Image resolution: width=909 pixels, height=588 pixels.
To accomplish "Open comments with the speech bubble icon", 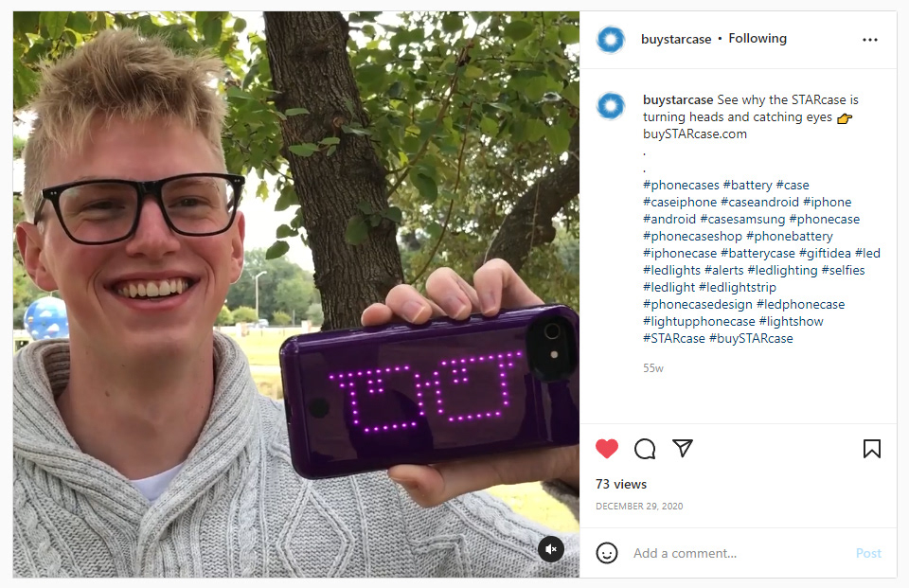I will click(x=645, y=449).
